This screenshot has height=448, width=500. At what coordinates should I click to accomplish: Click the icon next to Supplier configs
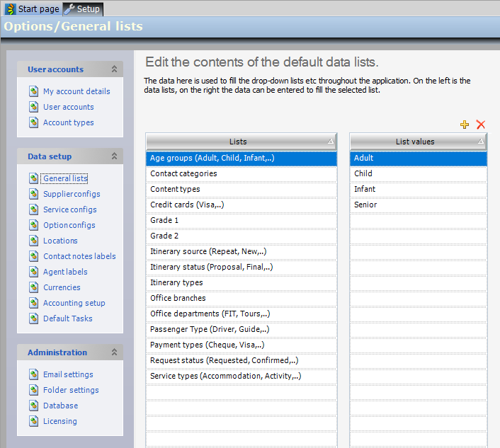point(34,194)
